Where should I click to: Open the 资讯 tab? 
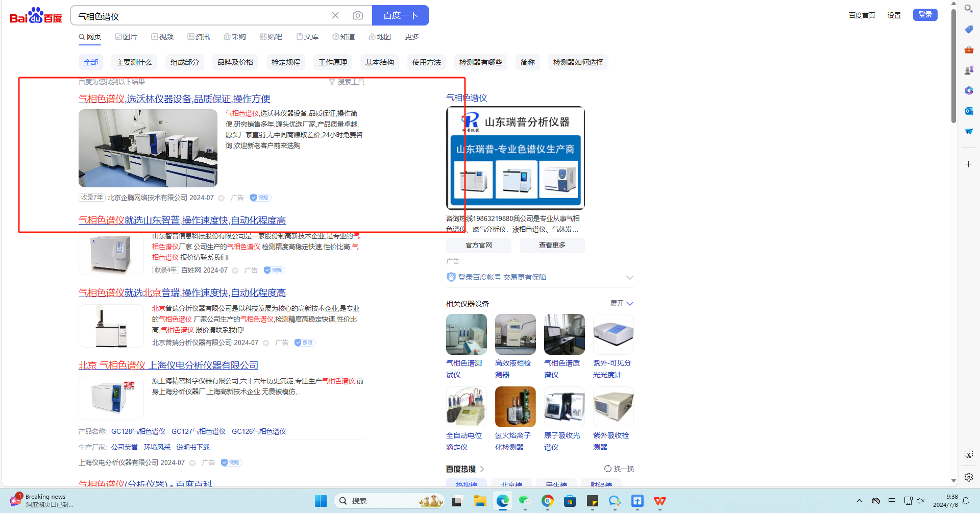[x=199, y=37]
